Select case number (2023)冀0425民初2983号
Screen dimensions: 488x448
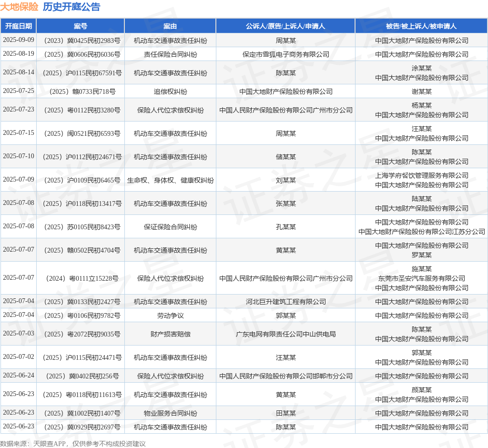81,41
